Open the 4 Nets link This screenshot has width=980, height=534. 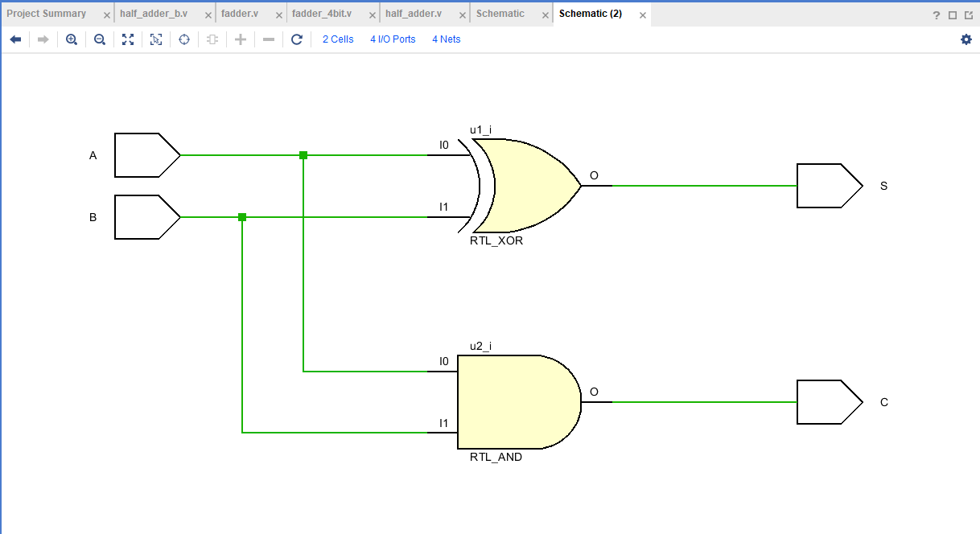[447, 39]
